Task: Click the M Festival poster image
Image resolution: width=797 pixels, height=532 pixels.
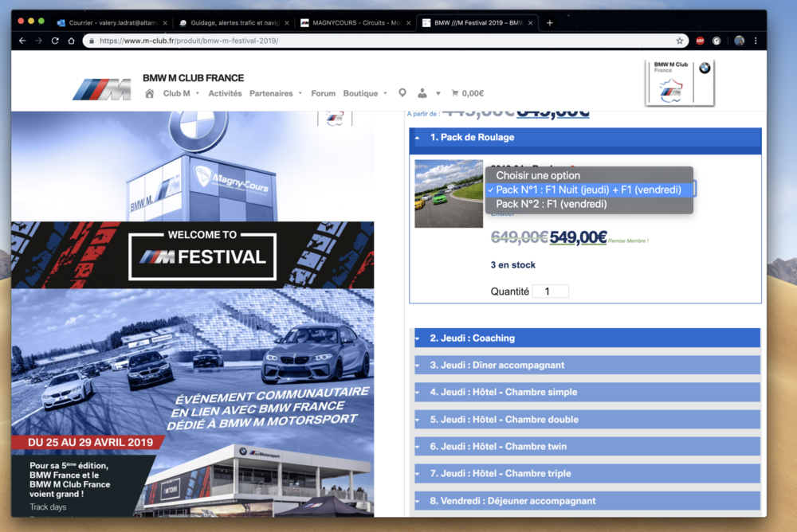Action: [x=193, y=314]
